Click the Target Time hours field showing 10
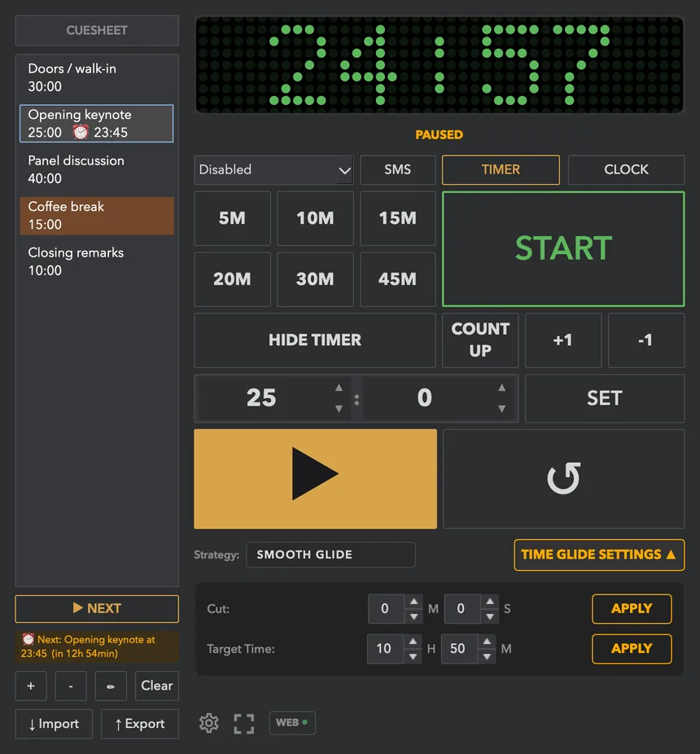The height and width of the screenshot is (754, 700). click(x=385, y=649)
